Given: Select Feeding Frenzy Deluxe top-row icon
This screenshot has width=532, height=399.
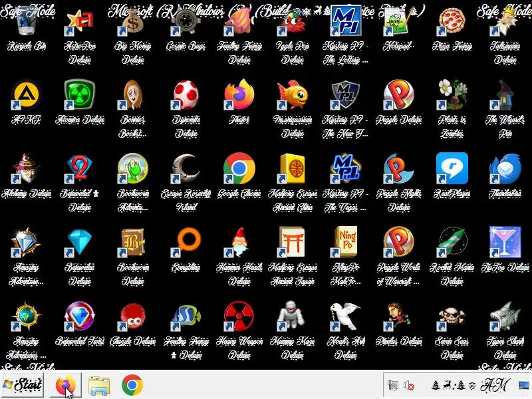Looking at the screenshot, I should (x=239, y=22).
